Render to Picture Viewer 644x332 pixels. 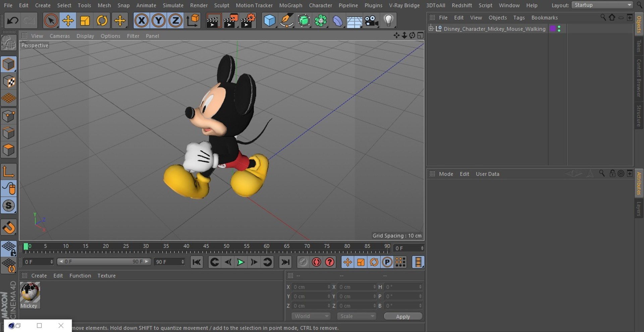pyautogui.click(x=230, y=21)
